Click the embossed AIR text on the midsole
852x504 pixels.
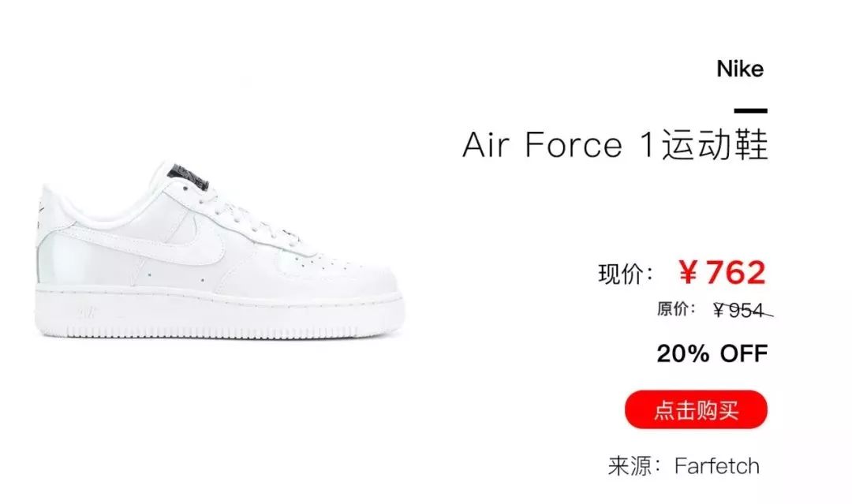87,312
